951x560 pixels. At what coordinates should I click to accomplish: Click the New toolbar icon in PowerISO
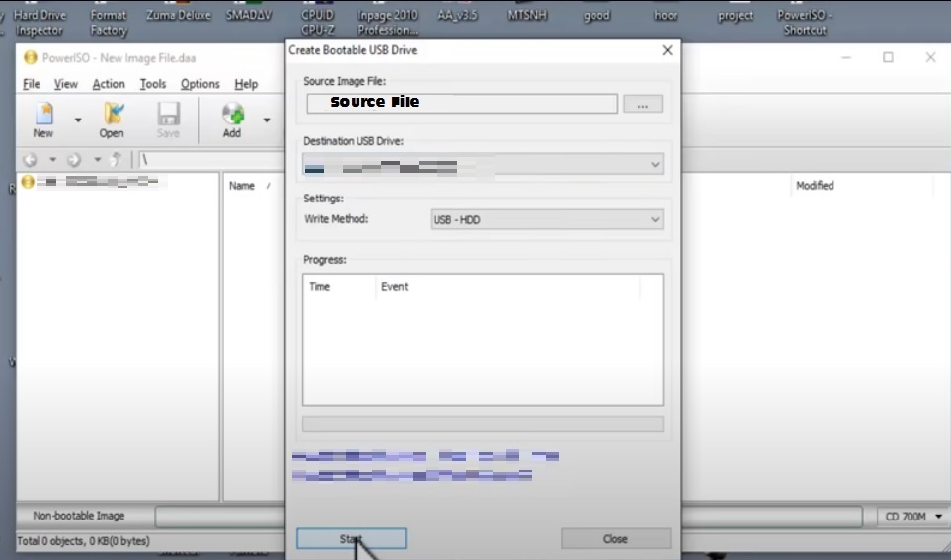43,120
